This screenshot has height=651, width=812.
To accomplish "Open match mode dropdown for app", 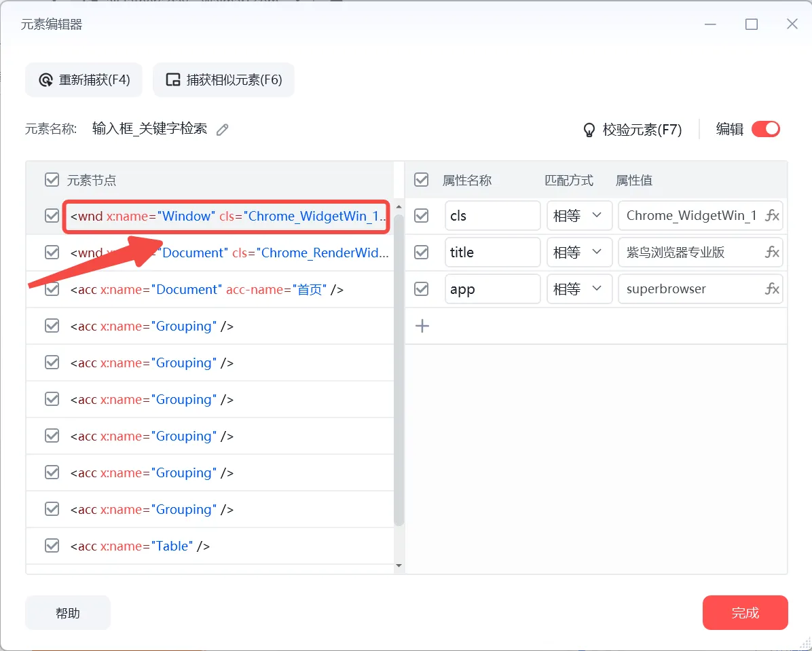I will (580, 289).
